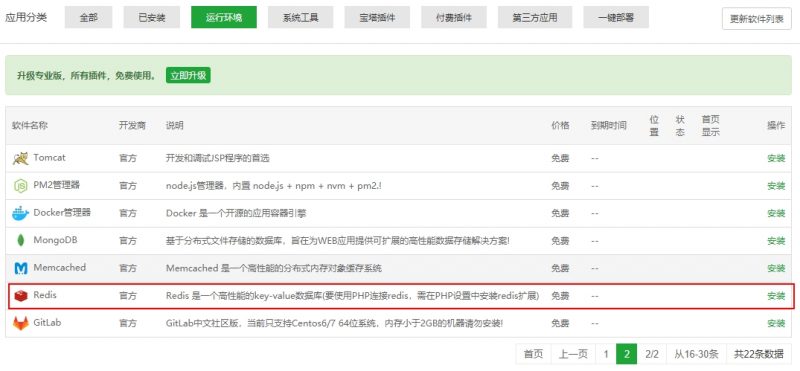Open the 第三方应用 category tab
This screenshot has width=800, height=371.
(535, 17)
